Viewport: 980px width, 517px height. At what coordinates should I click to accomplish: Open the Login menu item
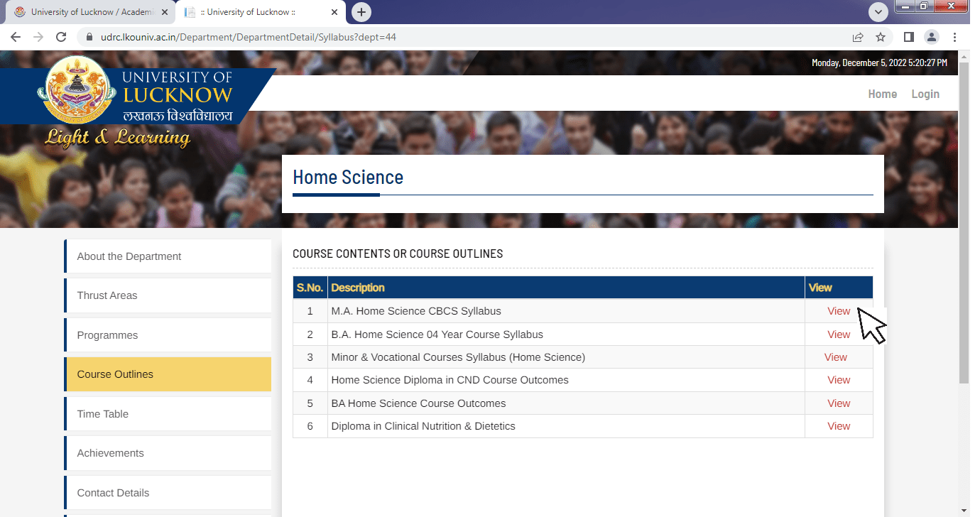tap(925, 94)
